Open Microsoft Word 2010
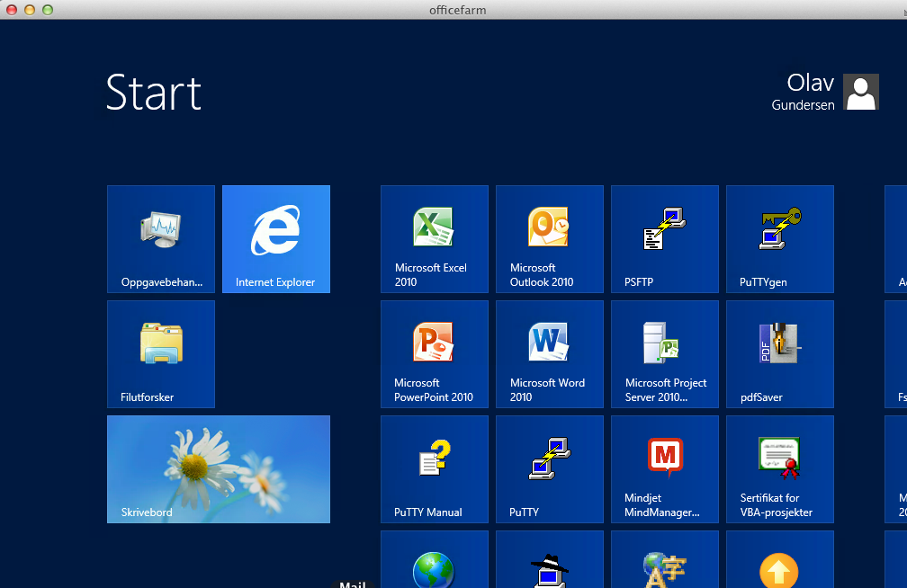 [550, 354]
